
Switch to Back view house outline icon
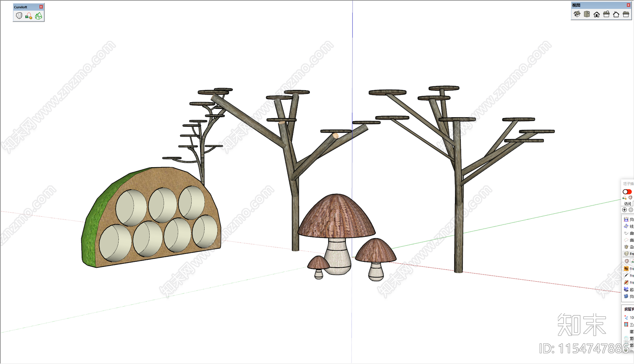(x=616, y=14)
